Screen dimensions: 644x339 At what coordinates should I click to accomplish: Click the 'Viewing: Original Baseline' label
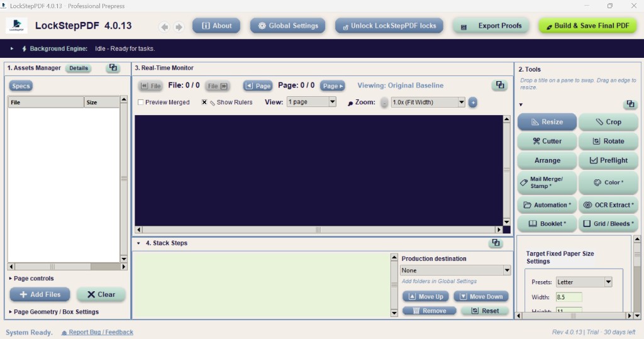click(401, 86)
